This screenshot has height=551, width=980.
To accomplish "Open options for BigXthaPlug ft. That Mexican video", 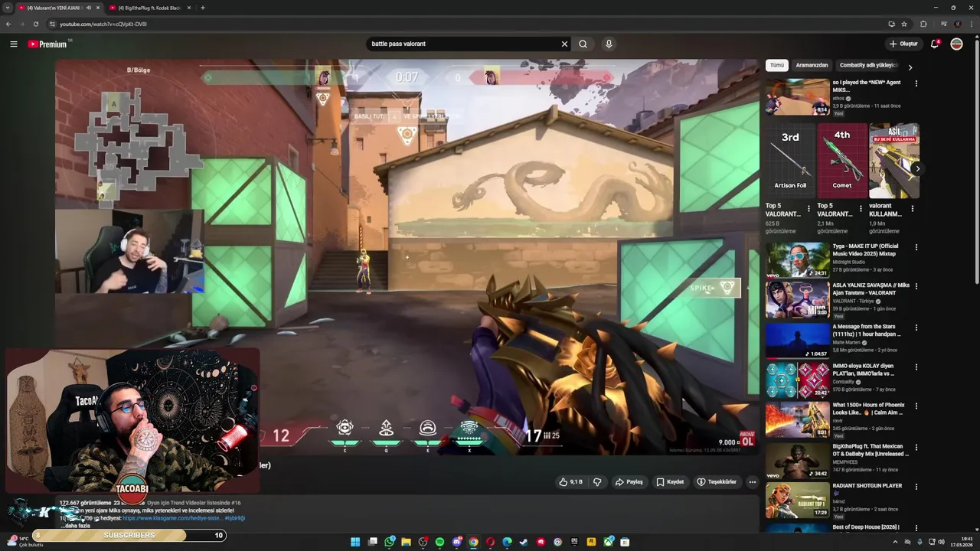I will (916, 448).
